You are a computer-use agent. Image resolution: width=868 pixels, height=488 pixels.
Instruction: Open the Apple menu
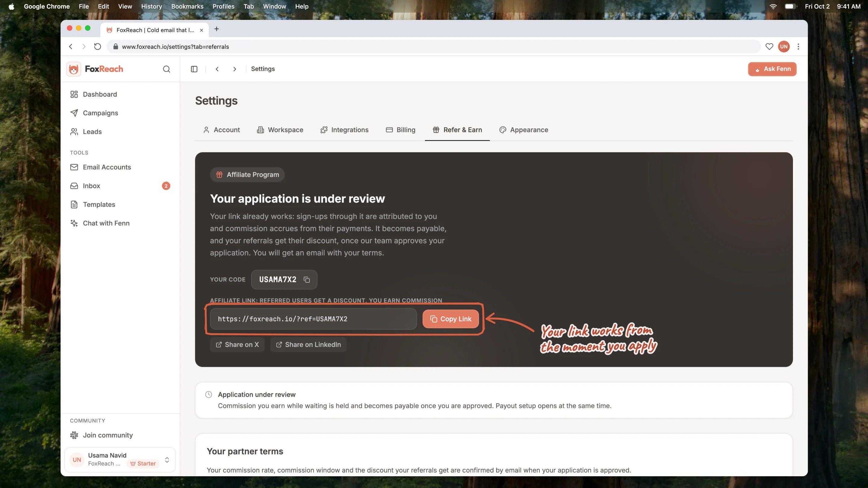pos(11,6)
